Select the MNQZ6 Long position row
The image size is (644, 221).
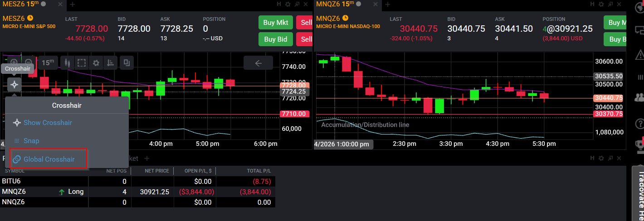coord(137,192)
